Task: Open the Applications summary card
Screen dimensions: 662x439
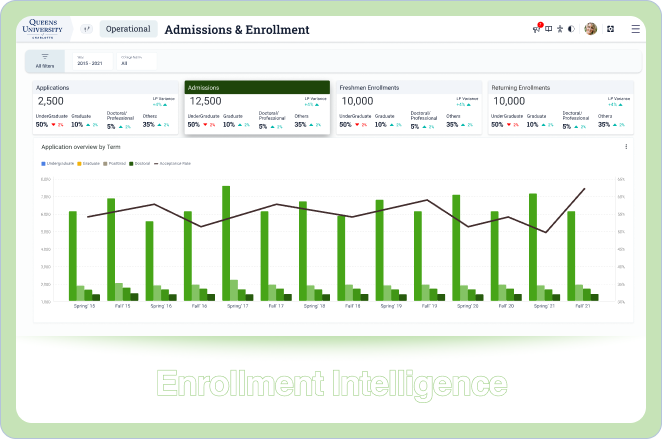Action: [105, 107]
